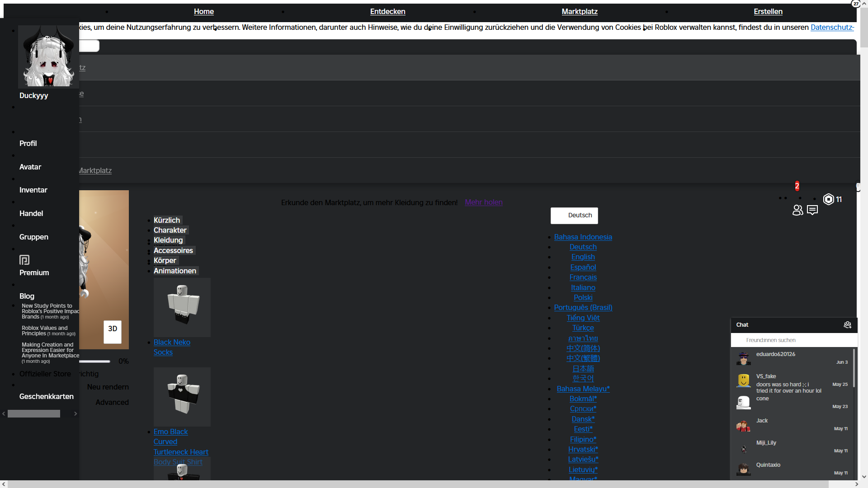The height and width of the screenshot is (488, 868).
Task: Select the Premium icon in the sidebar
Action: point(24,260)
